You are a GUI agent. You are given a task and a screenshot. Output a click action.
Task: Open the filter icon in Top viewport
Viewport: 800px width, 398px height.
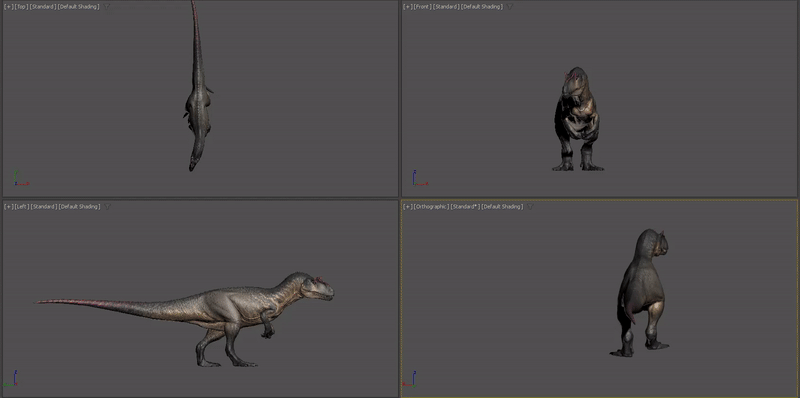coord(106,7)
